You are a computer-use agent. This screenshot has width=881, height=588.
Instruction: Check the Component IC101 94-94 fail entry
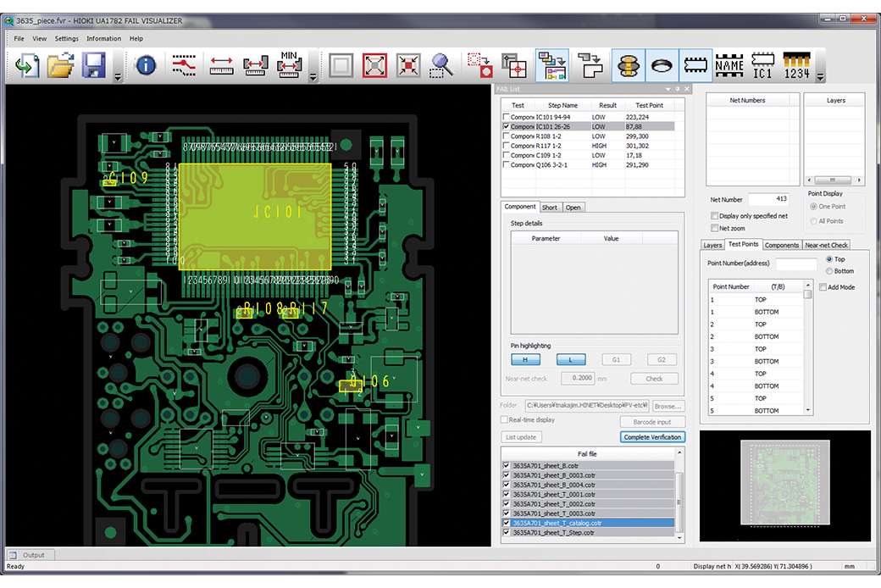pyautogui.click(x=504, y=117)
